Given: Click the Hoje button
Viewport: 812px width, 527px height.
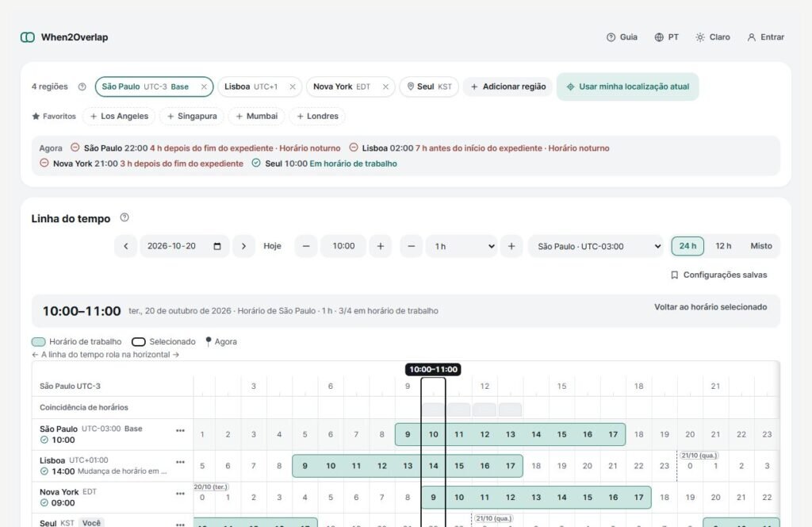Looking at the screenshot, I should (273, 246).
